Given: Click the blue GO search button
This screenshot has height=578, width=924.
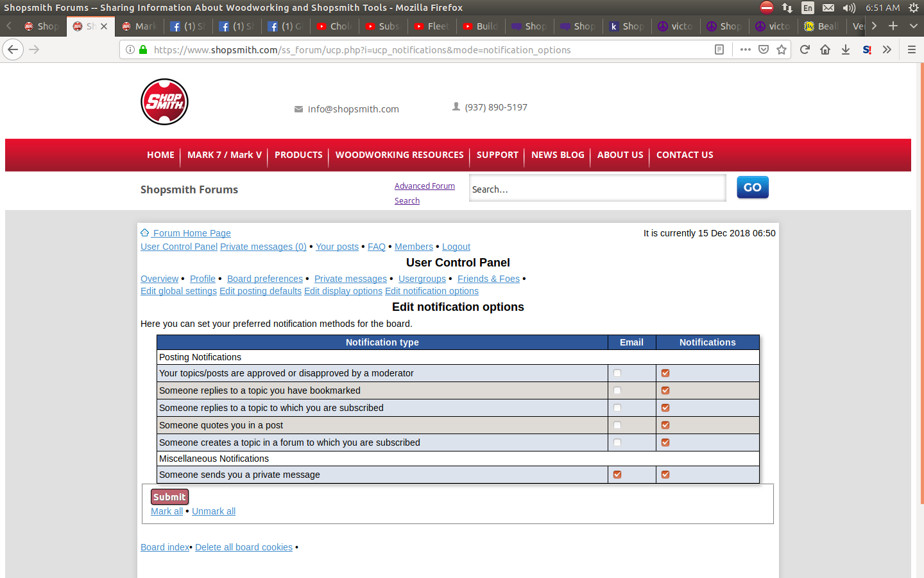Looking at the screenshot, I should tap(753, 188).
